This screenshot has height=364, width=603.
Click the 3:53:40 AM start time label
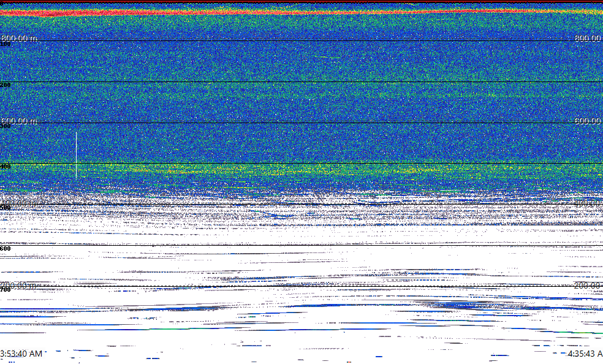(x=21, y=354)
